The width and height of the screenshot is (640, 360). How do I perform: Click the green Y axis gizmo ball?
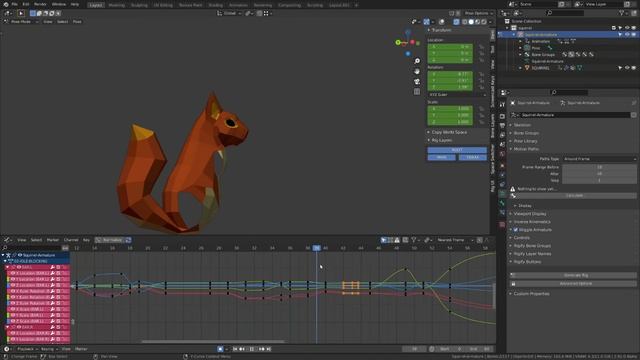398,42
